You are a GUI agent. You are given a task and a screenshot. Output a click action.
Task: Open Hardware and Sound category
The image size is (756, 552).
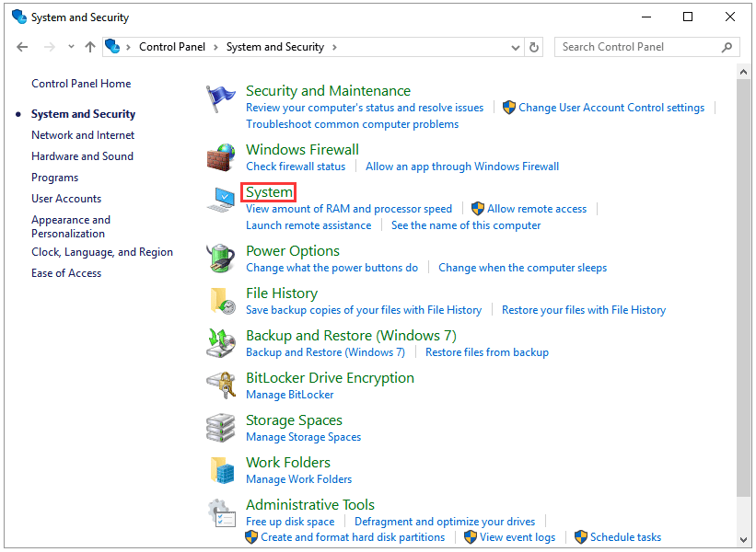click(x=83, y=156)
